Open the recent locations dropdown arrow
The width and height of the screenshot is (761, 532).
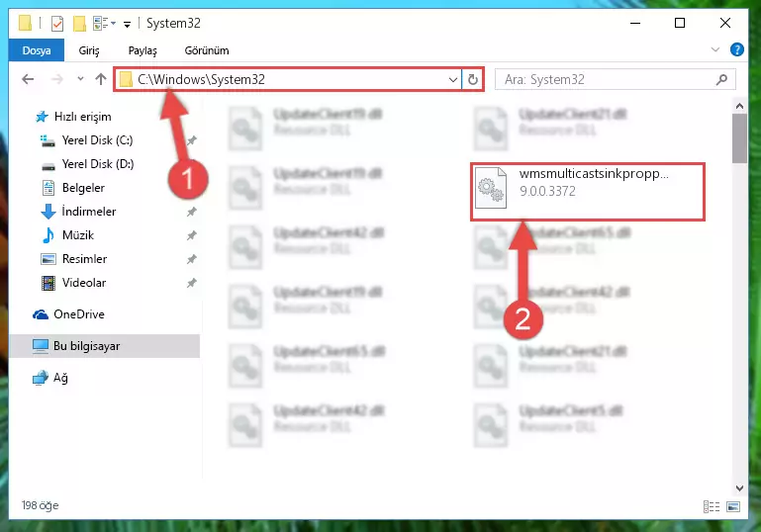click(80, 78)
